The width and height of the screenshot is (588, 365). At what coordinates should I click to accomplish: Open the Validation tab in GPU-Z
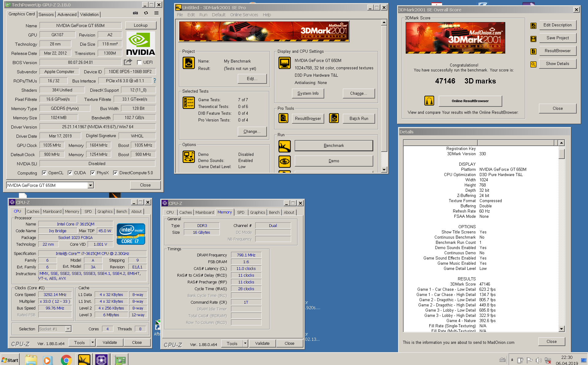(89, 14)
